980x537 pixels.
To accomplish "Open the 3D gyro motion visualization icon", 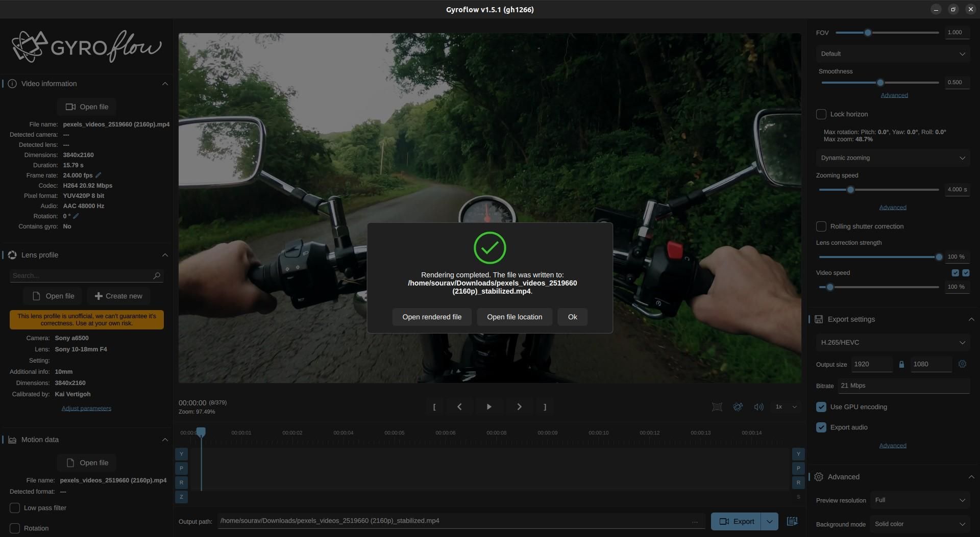I will pyautogui.click(x=738, y=406).
